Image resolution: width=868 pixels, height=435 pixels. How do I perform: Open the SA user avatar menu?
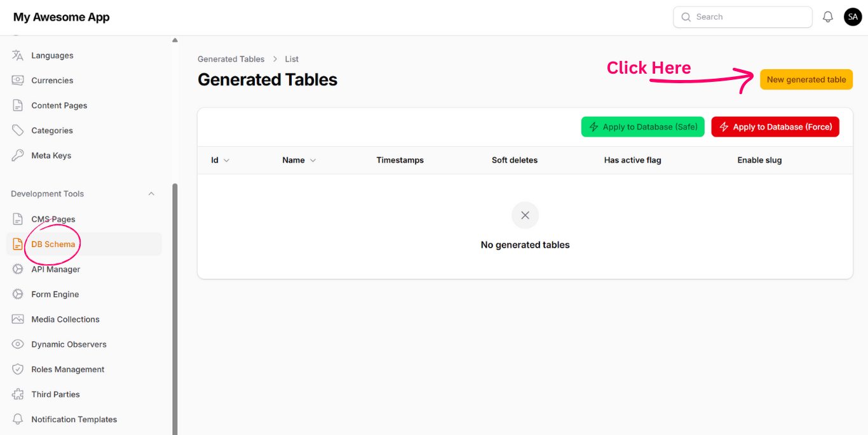(852, 17)
